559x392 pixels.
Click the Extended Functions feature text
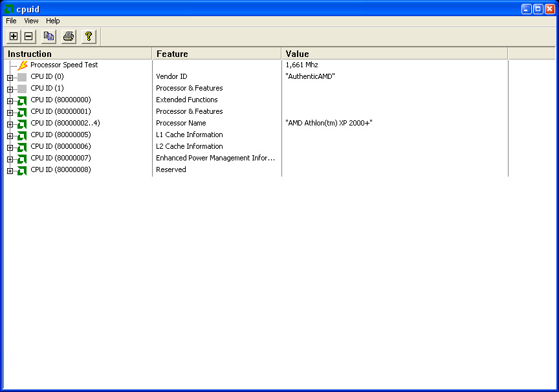[x=187, y=100]
